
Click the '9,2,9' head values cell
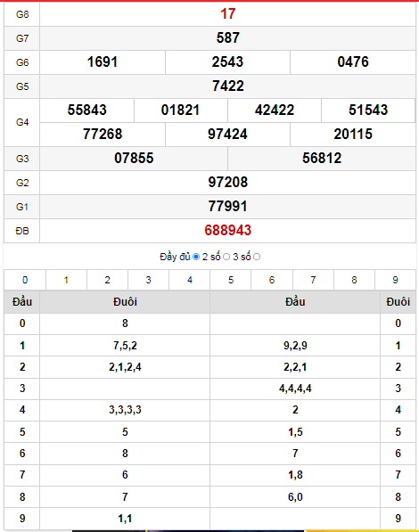point(295,346)
